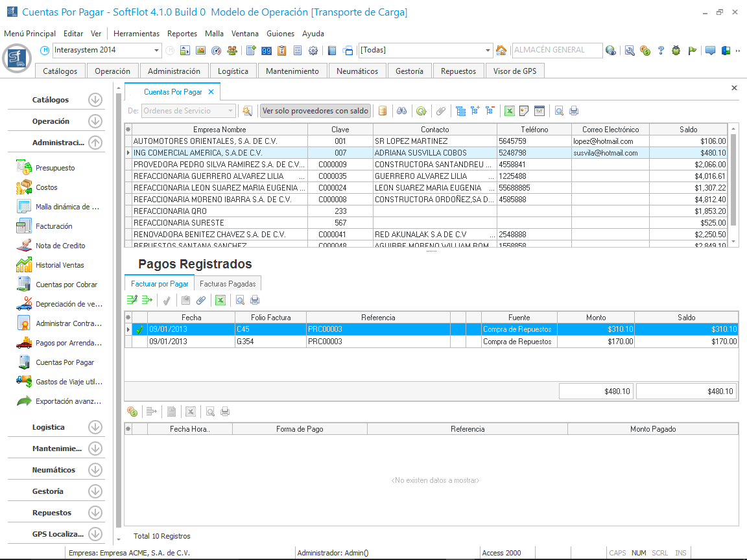The height and width of the screenshot is (560, 747).
Task: Open Cuentas por Cobrar in the sidebar
Action: coord(66,285)
